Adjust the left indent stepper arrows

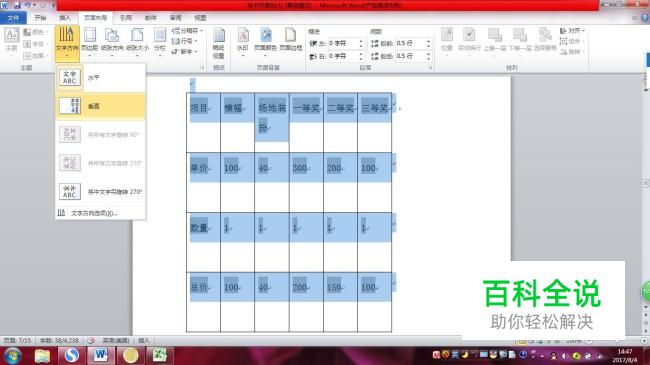(x=361, y=43)
